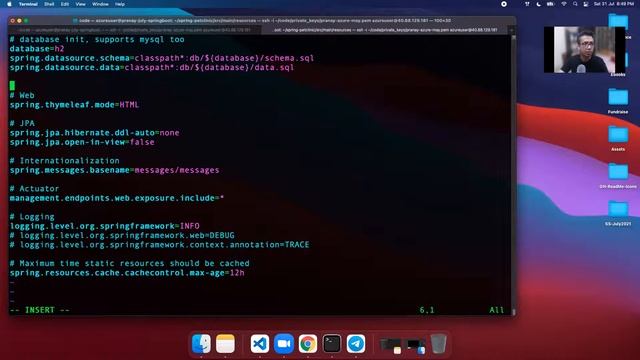640x360 pixels.
Task: Open the Help menu
Action: click(x=120, y=4)
